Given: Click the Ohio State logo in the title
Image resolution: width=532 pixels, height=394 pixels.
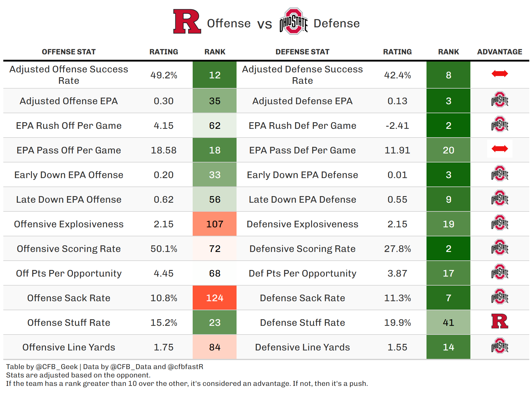Looking at the screenshot, I should [293, 21].
